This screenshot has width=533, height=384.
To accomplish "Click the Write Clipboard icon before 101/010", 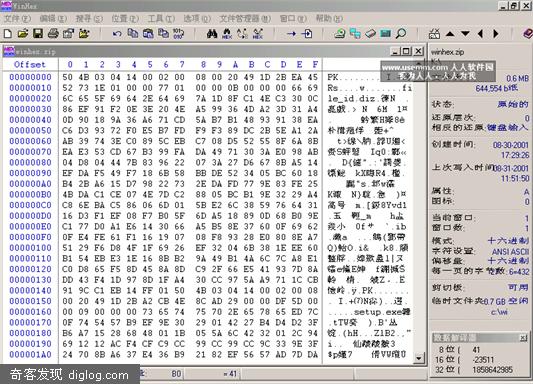I will pyautogui.click(x=164, y=34).
